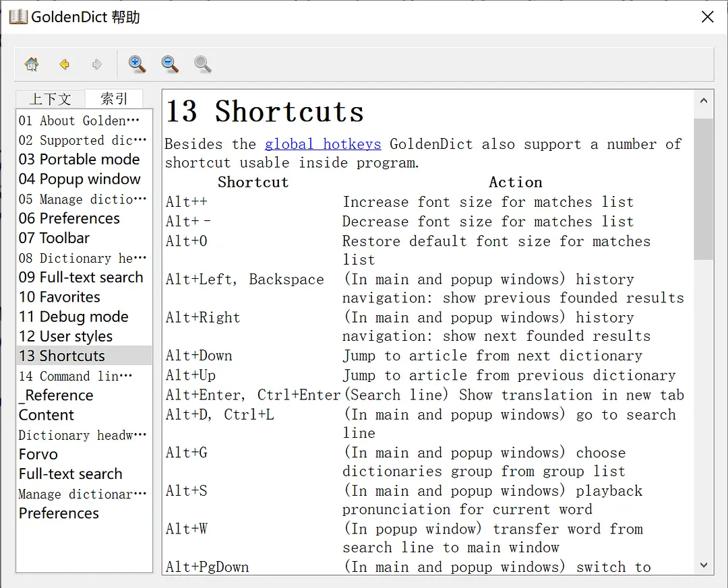Click 'Decrease font size for matches list'
This screenshot has height=588, width=728.
coord(488,222)
